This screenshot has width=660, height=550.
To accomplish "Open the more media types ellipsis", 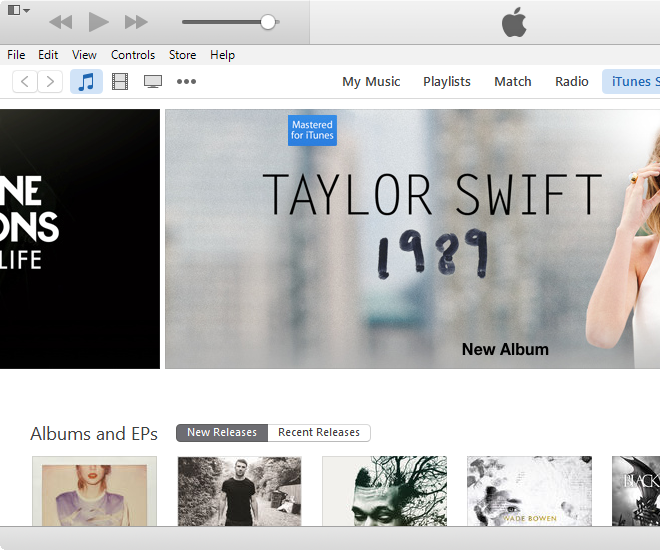I will point(186,81).
